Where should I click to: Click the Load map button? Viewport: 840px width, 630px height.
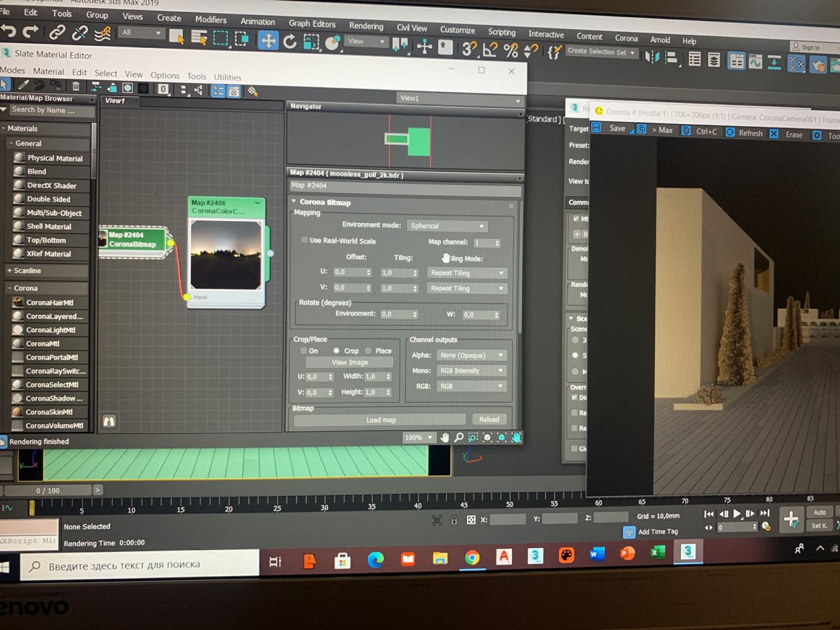tap(381, 420)
